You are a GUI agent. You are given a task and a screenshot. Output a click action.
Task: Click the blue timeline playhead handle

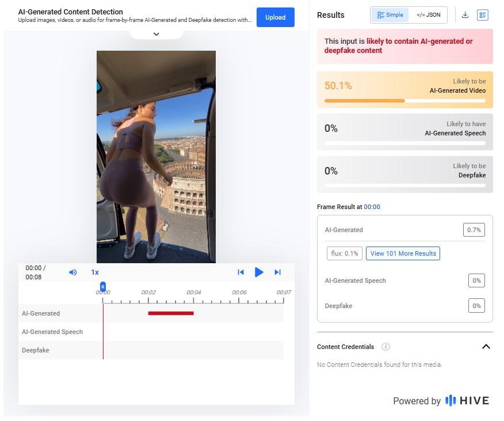coord(103,286)
